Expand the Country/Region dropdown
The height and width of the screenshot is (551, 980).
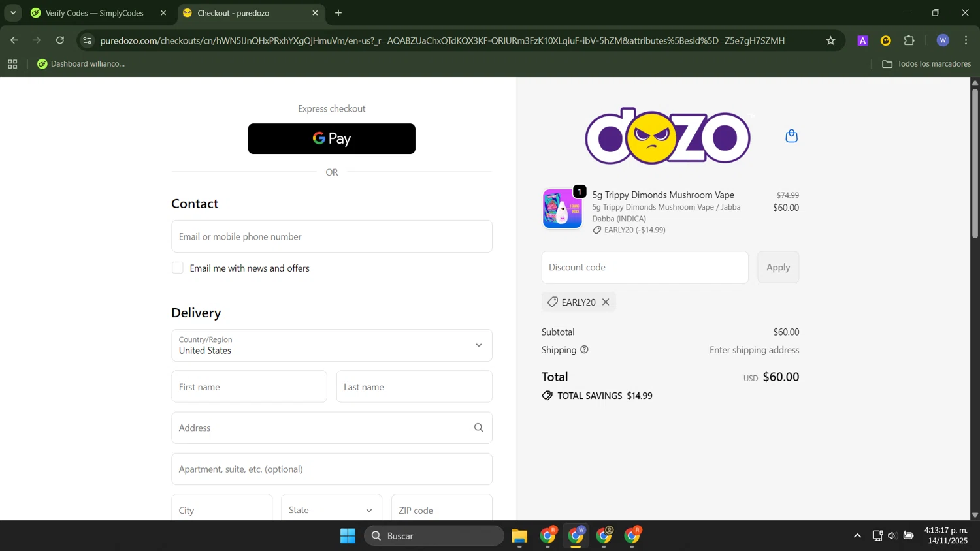coord(331,345)
